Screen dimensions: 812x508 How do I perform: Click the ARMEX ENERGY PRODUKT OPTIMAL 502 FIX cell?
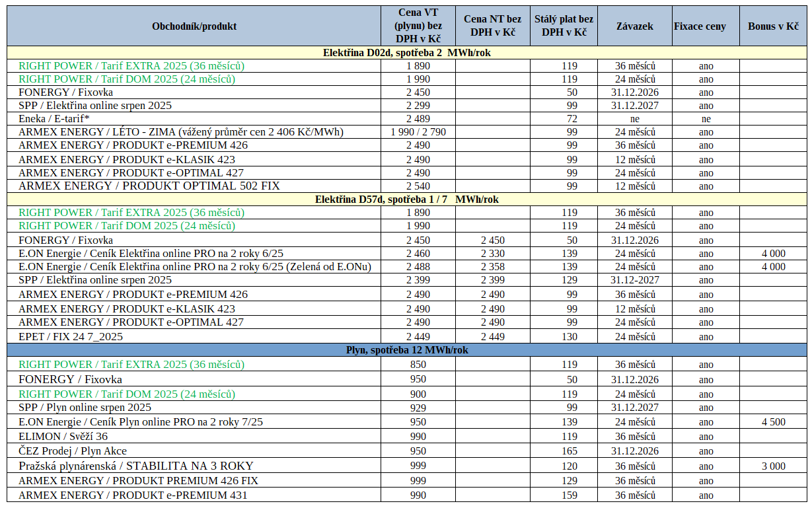(194, 186)
